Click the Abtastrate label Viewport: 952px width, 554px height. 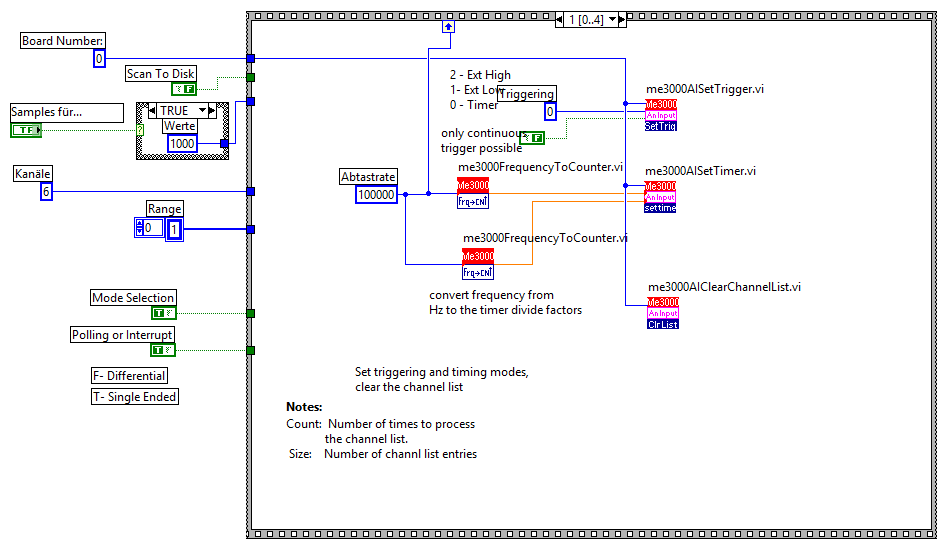[369, 177]
